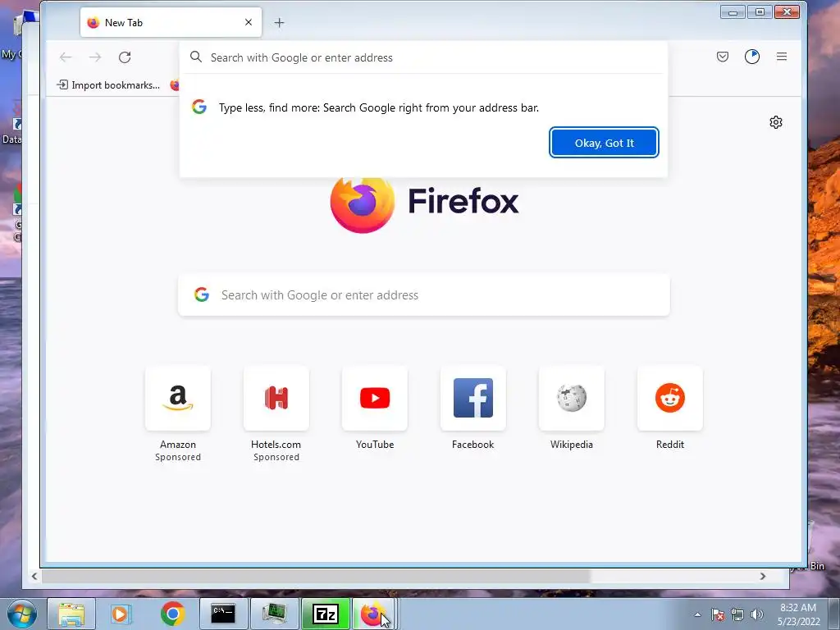Open the Firefox account profile icon

[x=752, y=57]
